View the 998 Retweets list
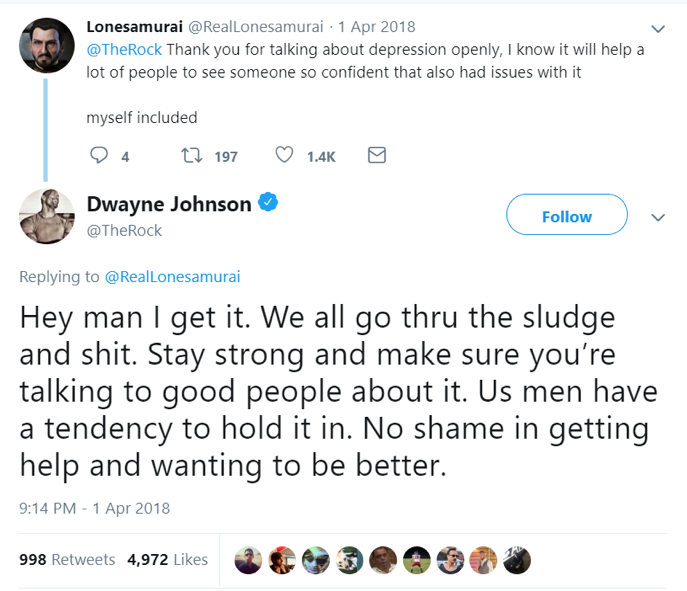Image resolution: width=687 pixels, height=591 pixels. click(x=67, y=560)
